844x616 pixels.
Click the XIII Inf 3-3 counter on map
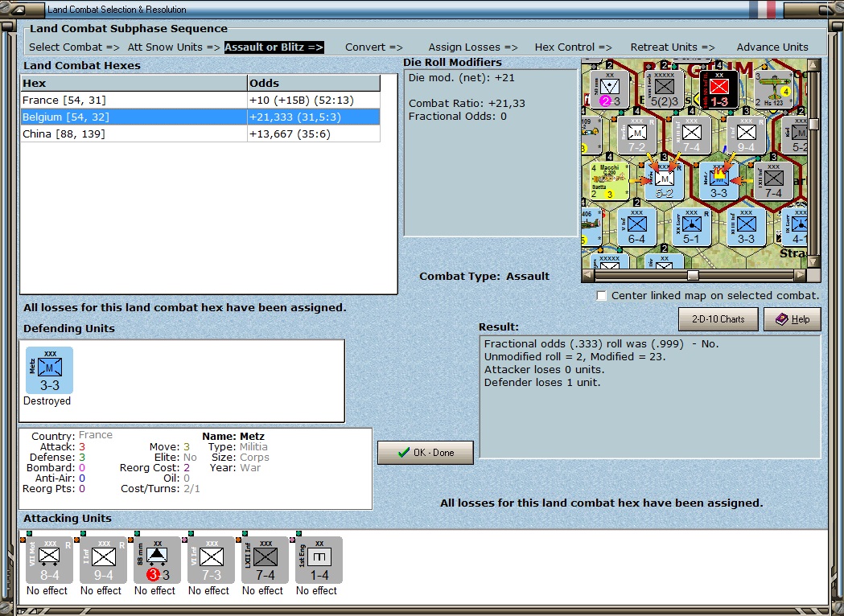(x=746, y=227)
